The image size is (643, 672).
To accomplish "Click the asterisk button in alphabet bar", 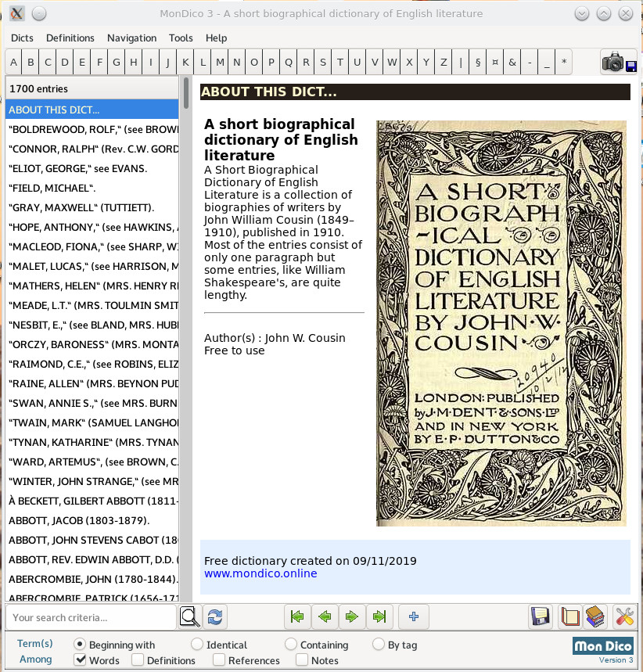I will pos(564,62).
